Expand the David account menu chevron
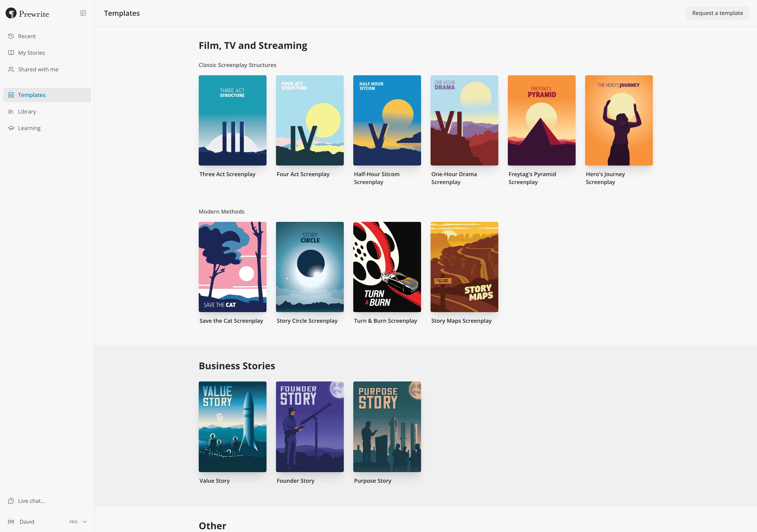Image resolution: width=757 pixels, height=532 pixels. [x=85, y=522]
